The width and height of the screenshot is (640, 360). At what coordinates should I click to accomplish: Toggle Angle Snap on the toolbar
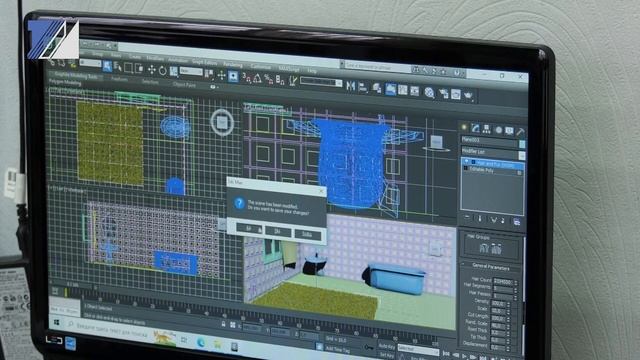coord(258,78)
